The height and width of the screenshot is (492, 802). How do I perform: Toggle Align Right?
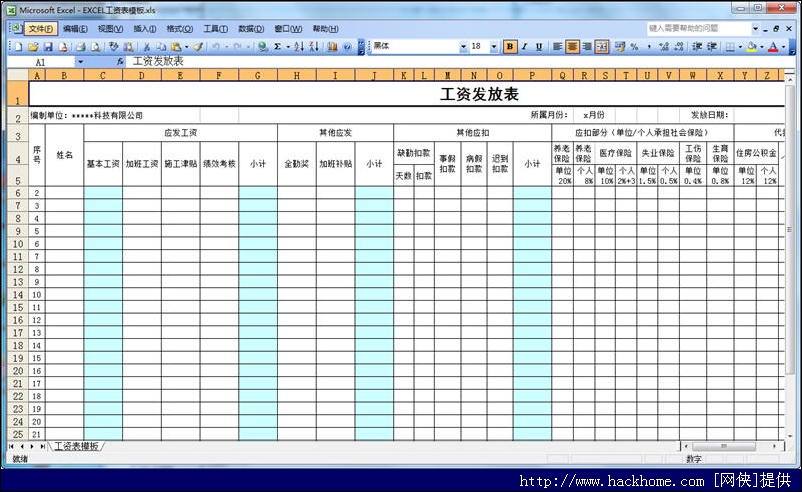[x=587, y=47]
